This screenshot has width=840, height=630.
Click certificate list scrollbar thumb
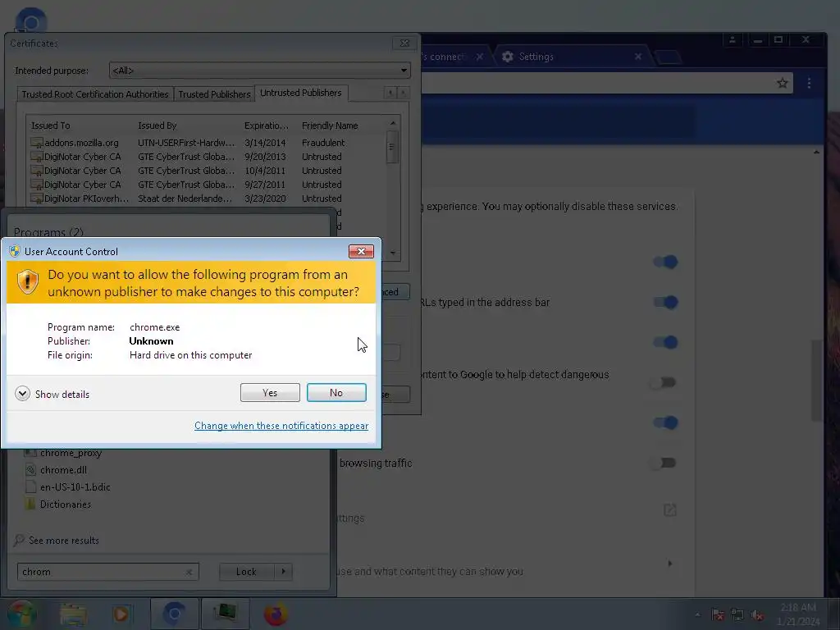click(391, 147)
